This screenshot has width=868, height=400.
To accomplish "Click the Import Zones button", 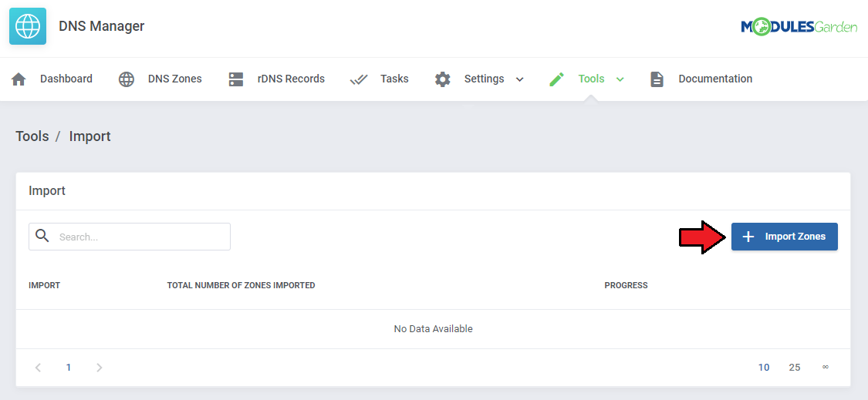I will [785, 237].
